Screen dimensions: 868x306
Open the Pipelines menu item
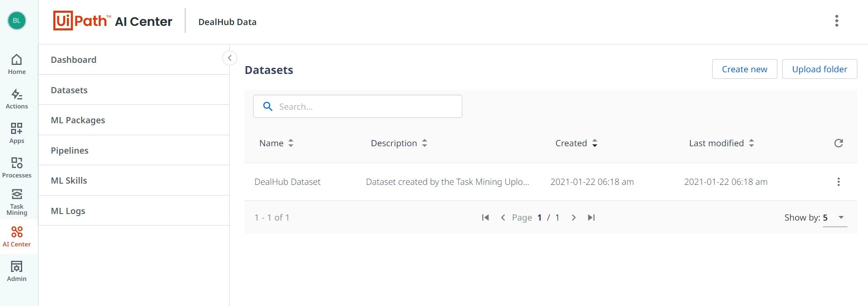tap(134, 150)
